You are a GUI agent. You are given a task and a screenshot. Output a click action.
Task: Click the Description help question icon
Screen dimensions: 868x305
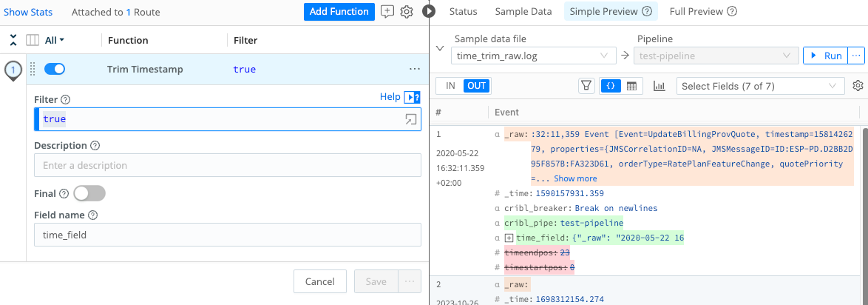[95, 146]
